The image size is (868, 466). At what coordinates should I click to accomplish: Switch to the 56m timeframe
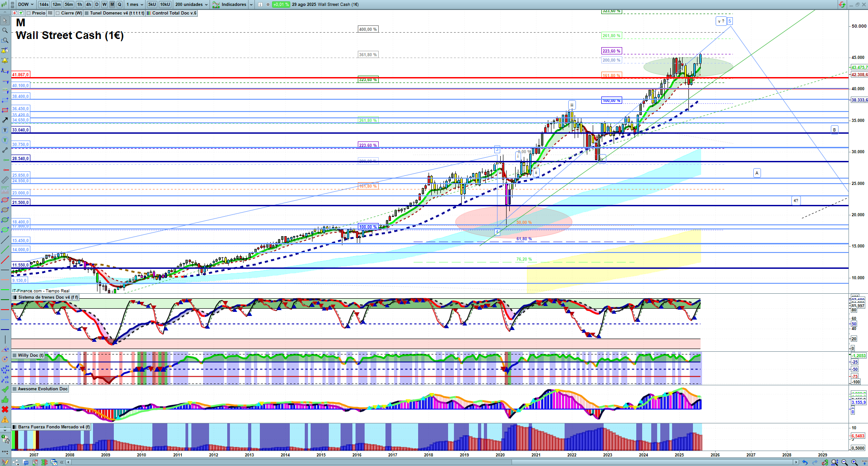click(69, 5)
